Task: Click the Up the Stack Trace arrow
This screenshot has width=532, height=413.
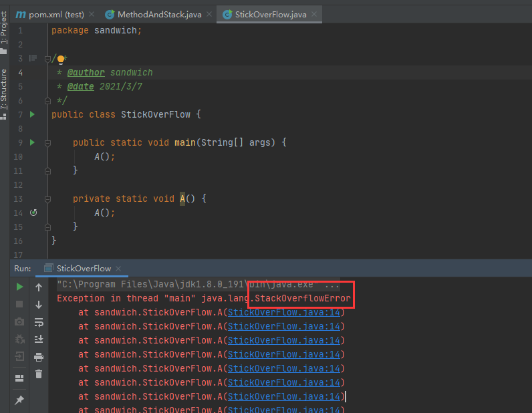Action: [39, 287]
